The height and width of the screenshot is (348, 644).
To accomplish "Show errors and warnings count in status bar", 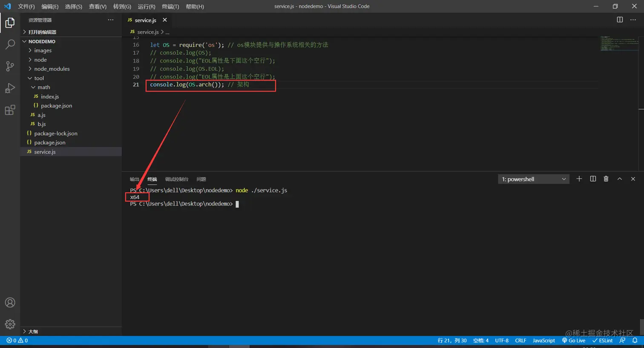I will [17, 340].
